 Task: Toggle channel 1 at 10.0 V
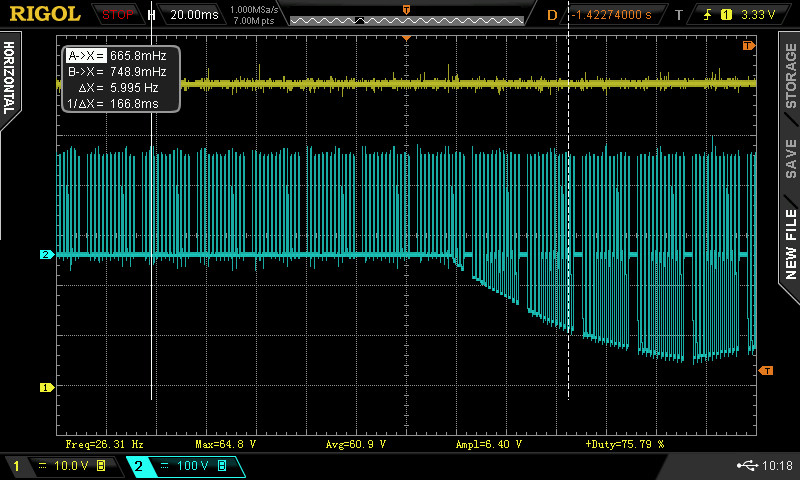click(60, 466)
